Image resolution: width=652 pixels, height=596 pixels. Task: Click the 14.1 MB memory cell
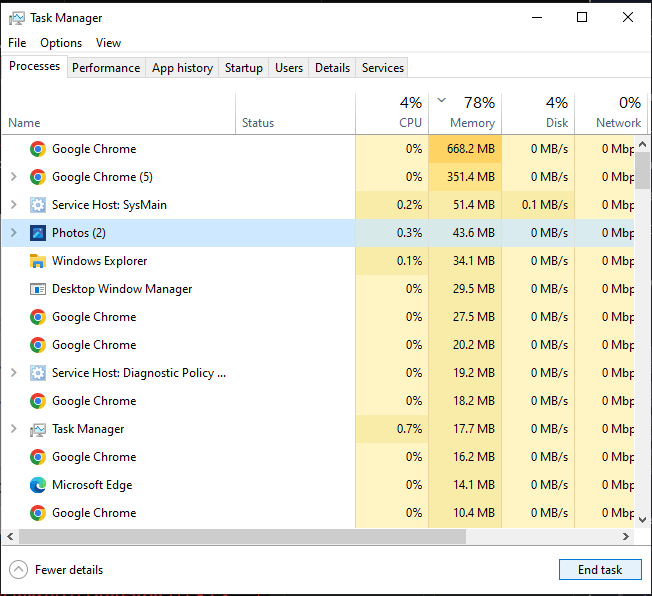click(x=465, y=485)
